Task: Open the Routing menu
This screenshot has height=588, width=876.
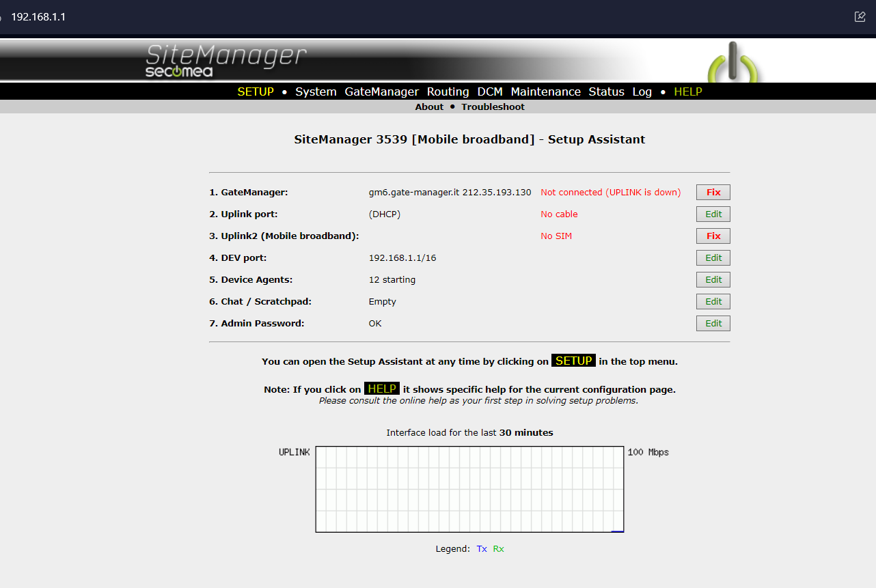Action: [x=448, y=92]
